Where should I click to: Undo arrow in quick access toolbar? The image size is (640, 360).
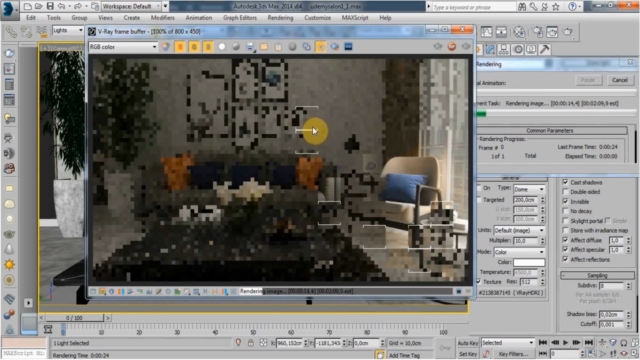(61, 6)
